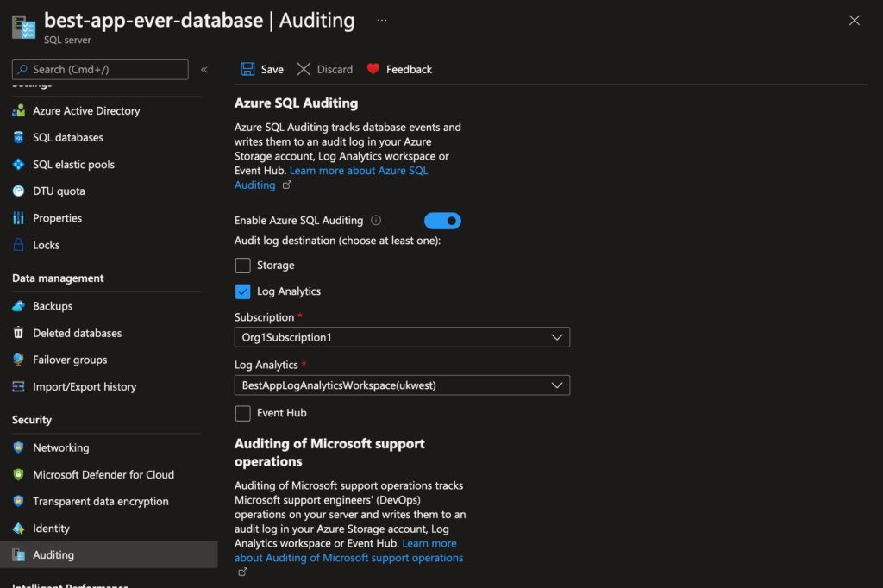Viewport: 883px width, 588px height.
Task: Open the Subscription dropdown
Action: click(x=402, y=337)
